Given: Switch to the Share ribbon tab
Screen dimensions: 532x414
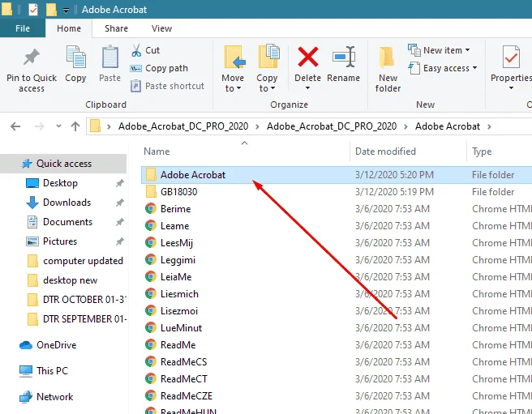Looking at the screenshot, I should tap(117, 28).
